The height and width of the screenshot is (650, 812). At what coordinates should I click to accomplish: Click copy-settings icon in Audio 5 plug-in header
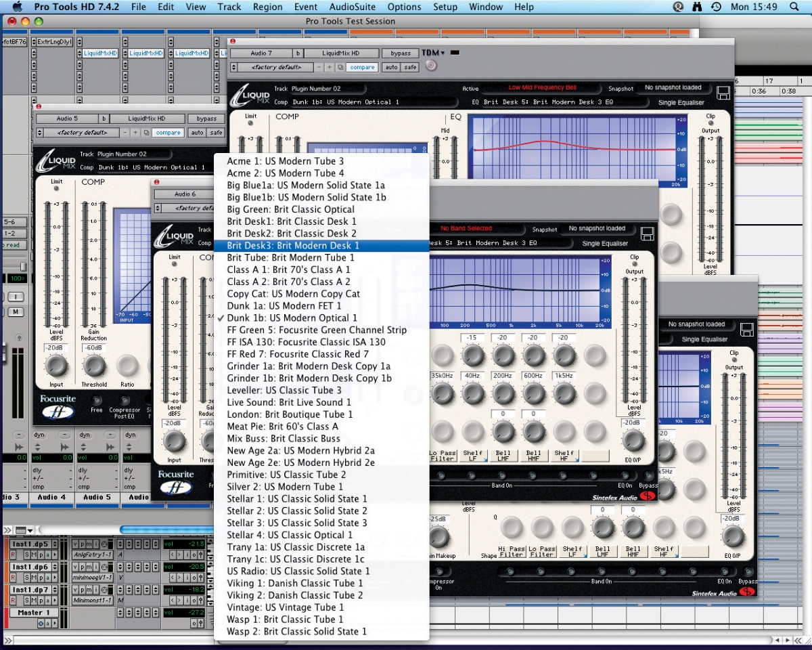coord(145,133)
